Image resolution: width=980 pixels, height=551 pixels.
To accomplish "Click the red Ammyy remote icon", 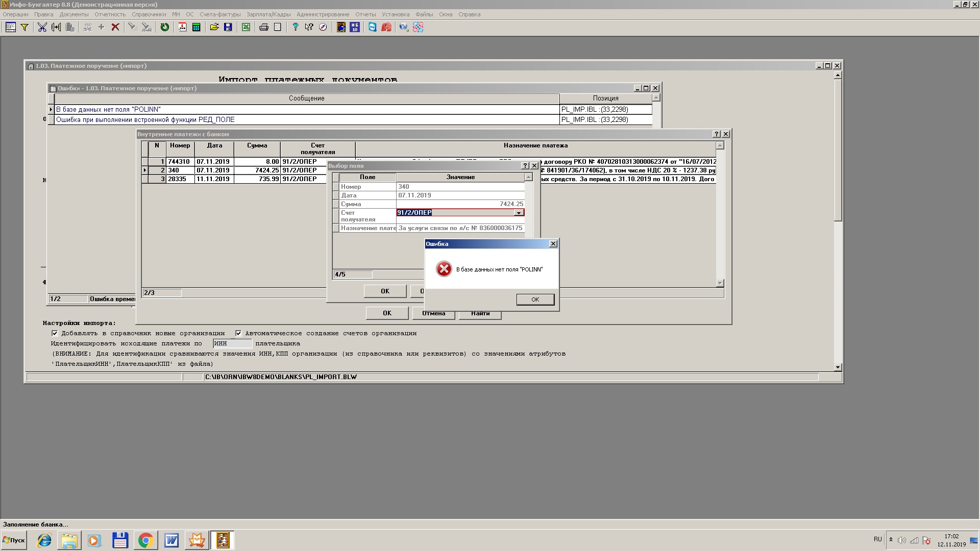I will [386, 27].
